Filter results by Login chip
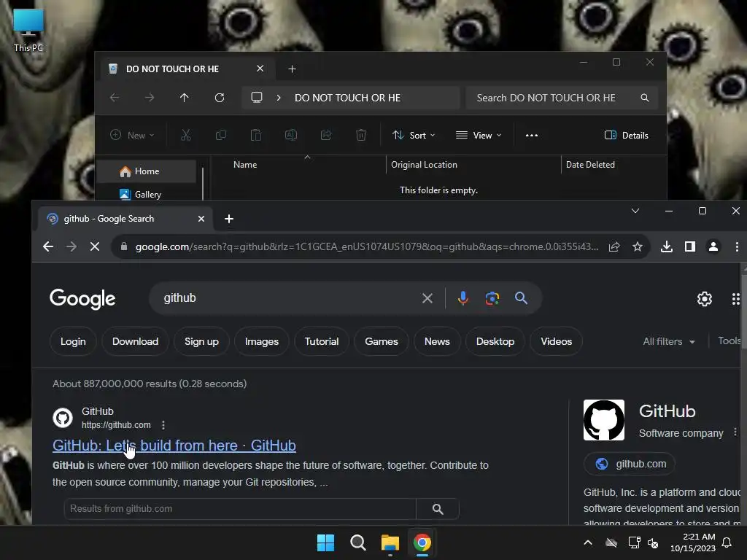Image resolution: width=747 pixels, height=560 pixels. pyautogui.click(x=74, y=341)
